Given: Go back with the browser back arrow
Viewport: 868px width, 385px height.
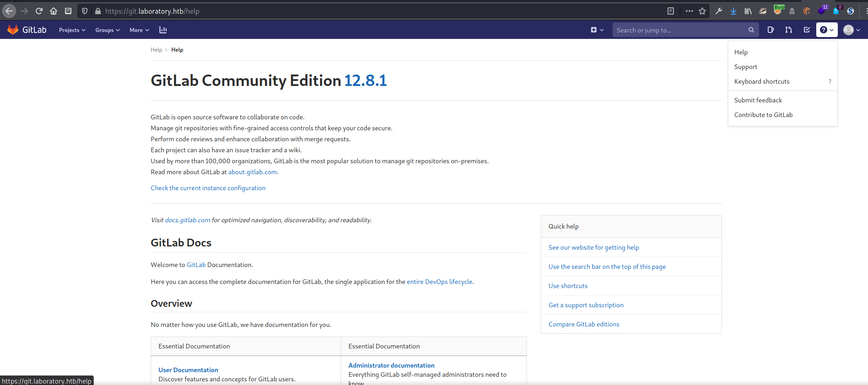Looking at the screenshot, I should 9,11.
